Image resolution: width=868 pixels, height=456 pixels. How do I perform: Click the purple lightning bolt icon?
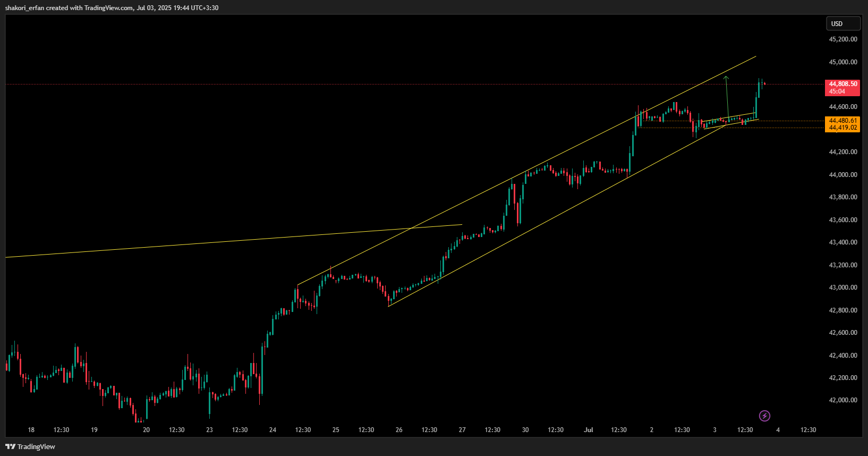click(x=764, y=416)
